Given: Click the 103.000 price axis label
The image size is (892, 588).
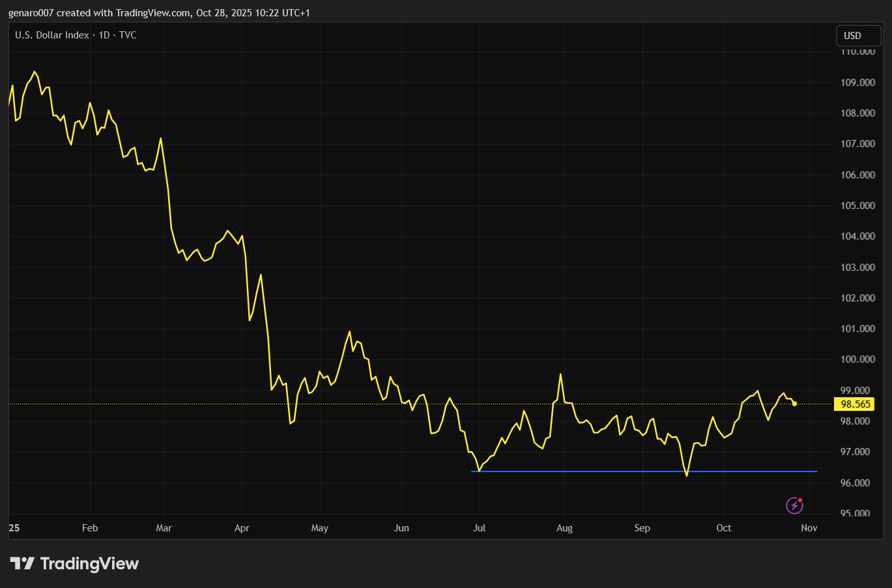Looking at the screenshot, I should [x=857, y=268].
